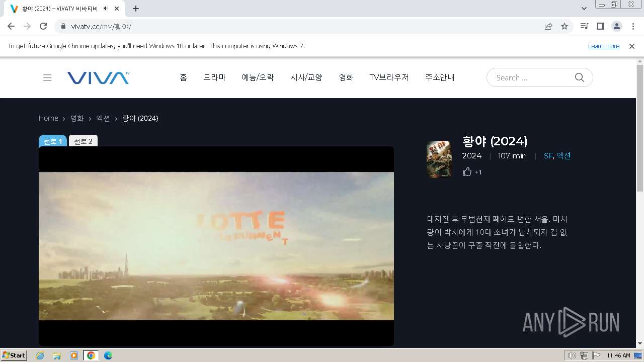Open the tab search dropdown arrow

point(584,9)
